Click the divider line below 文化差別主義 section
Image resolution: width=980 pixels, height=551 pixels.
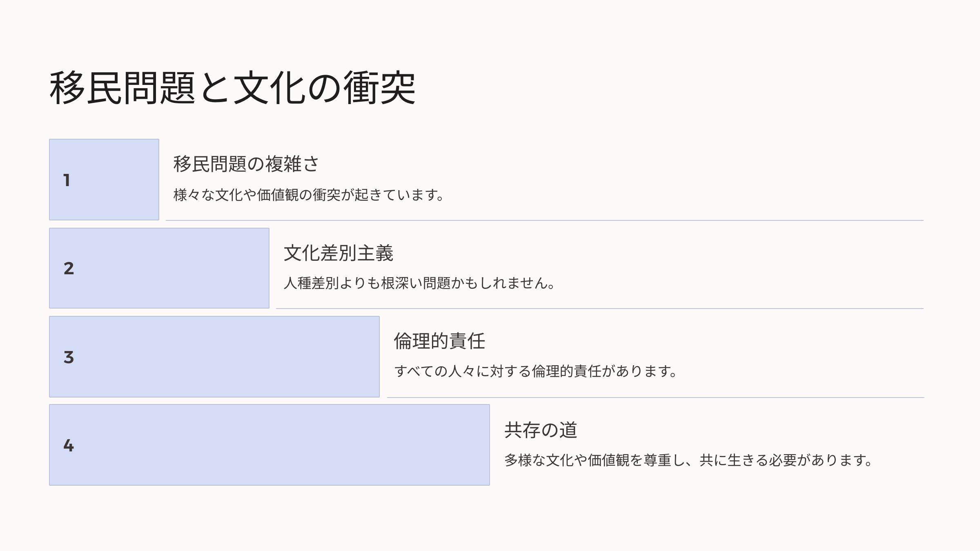(x=599, y=309)
